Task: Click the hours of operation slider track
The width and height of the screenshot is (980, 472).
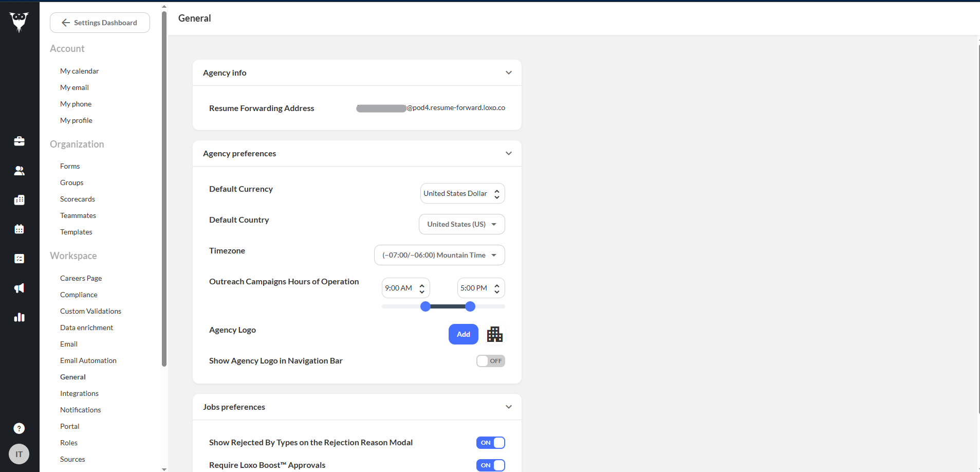Action: pos(443,306)
